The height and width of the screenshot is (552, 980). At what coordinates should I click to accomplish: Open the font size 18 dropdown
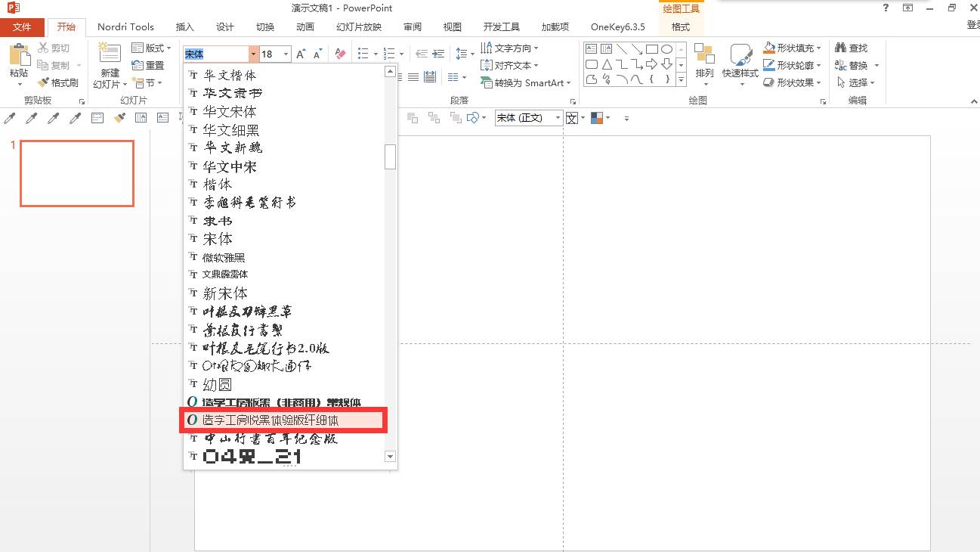coord(286,54)
